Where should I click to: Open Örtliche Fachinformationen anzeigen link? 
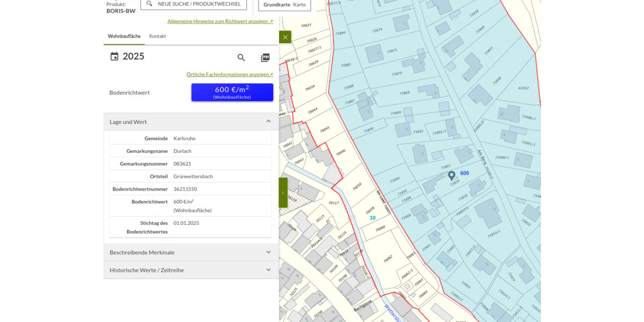tap(230, 75)
